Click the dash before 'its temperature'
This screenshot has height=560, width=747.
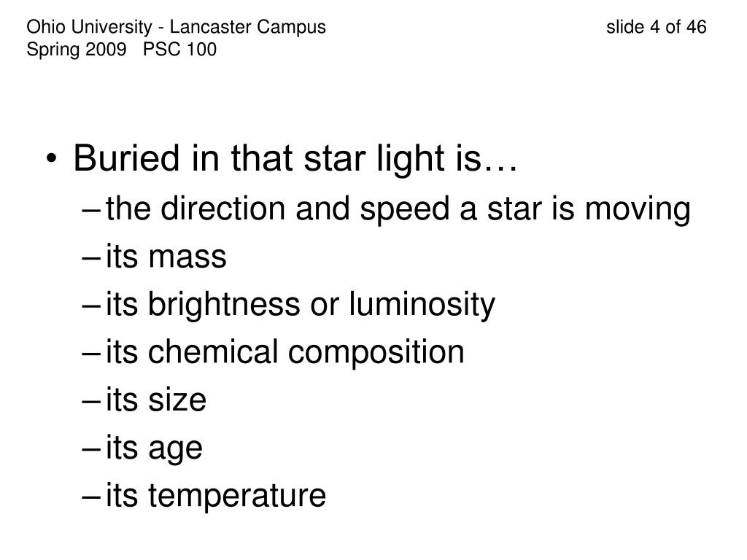point(91,496)
